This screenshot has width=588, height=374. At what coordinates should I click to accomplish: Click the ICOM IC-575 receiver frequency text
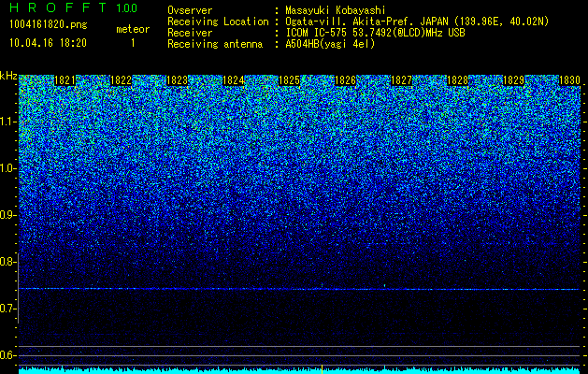pos(375,33)
